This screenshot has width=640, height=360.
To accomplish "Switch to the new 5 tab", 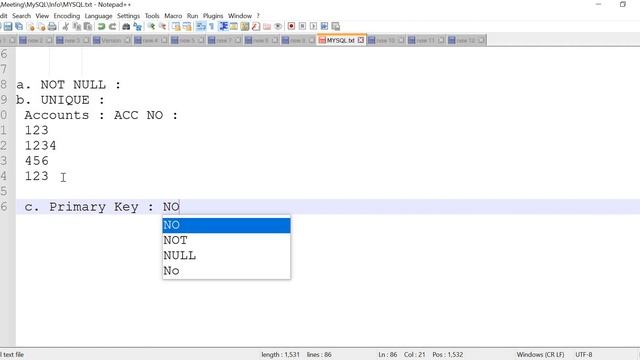I will pyautogui.click(x=187, y=40).
